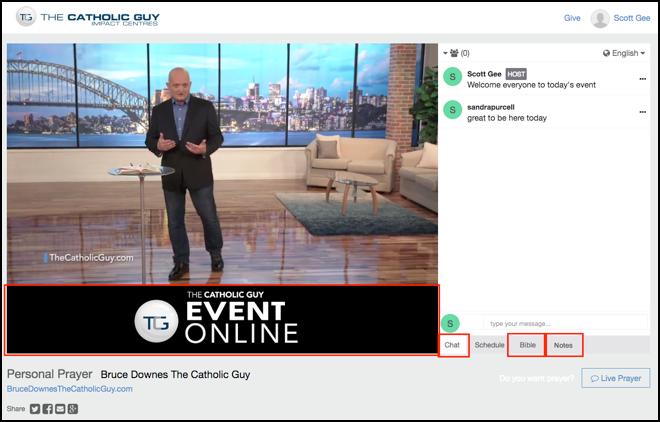Viewport: 660px width, 422px height.
Task: Click sandrapurcell's chat avatar
Action: [452, 110]
